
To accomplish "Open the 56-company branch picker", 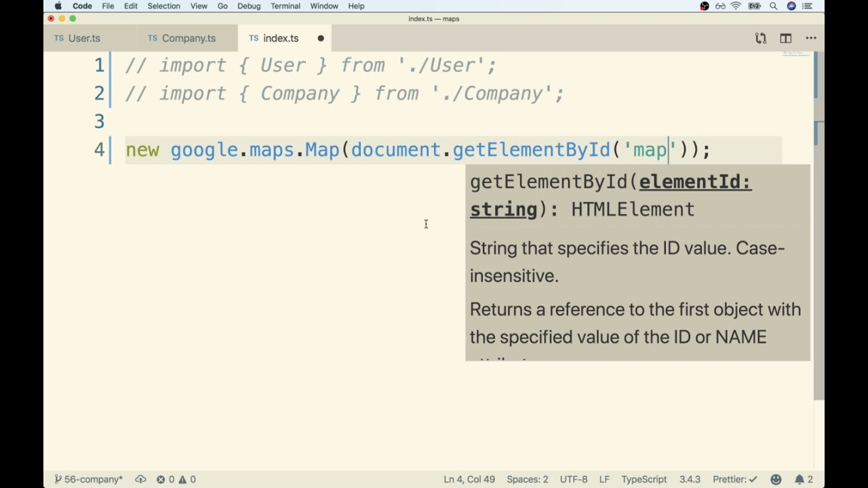I will click(x=89, y=479).
